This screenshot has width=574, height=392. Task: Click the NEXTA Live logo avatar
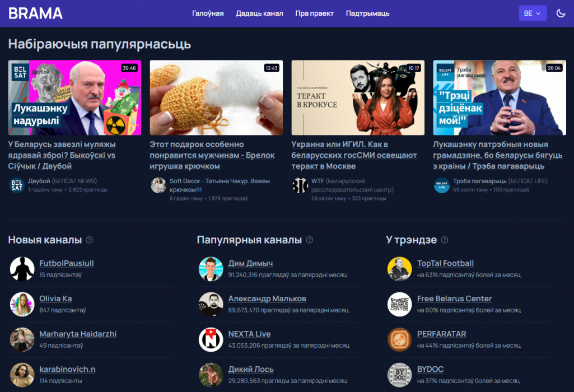[211, 340]
